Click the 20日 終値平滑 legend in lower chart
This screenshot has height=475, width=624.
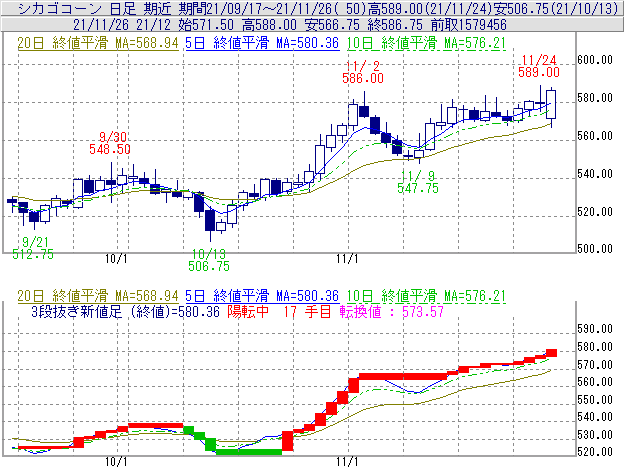coord(98,296)
